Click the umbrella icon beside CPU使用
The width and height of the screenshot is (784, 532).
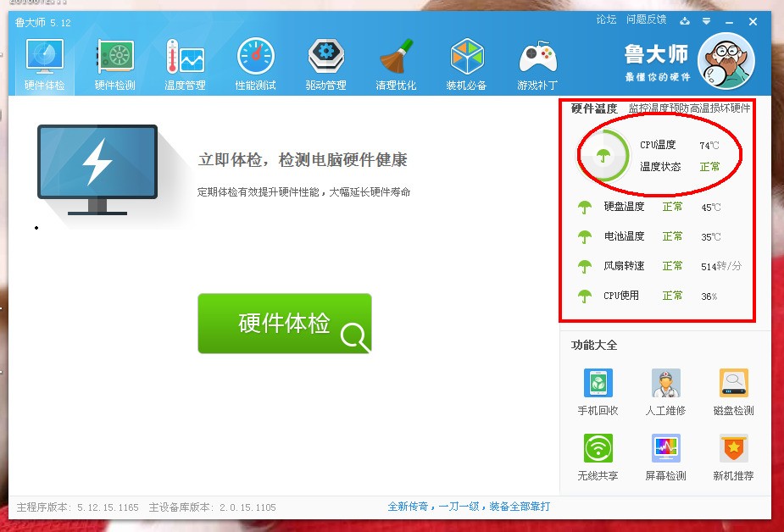[585, 296]
